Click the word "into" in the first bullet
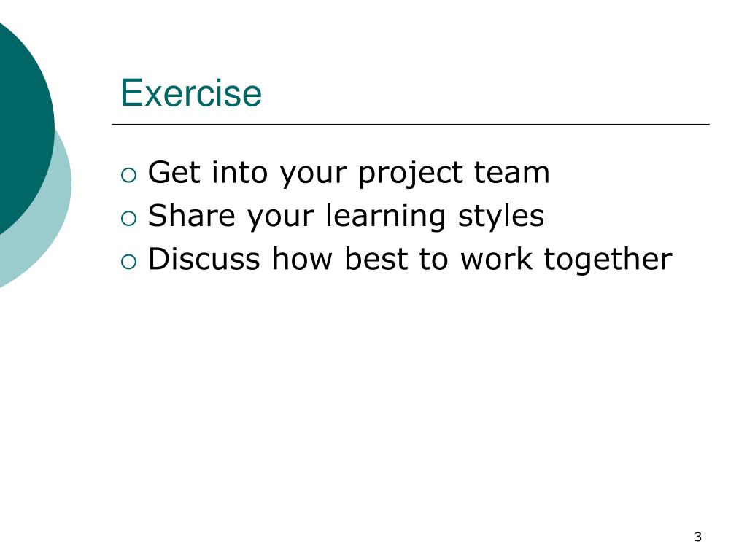This screenshot has height=560, width=747. (x=239, y=172)
